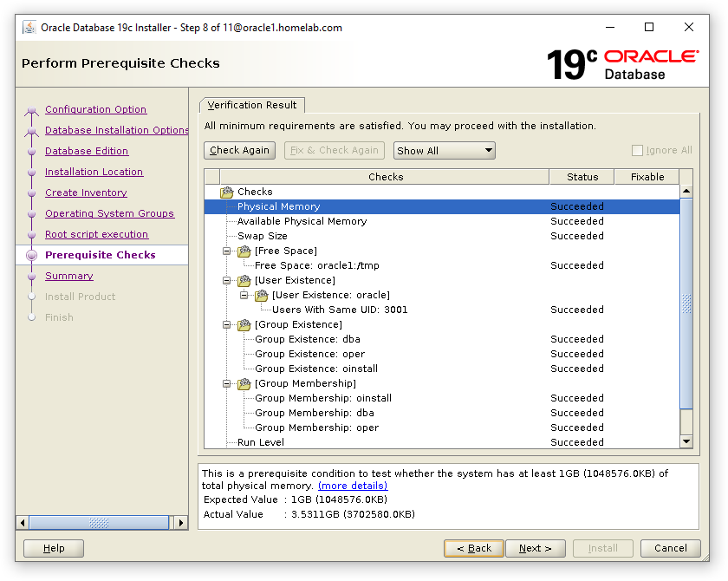Click the User Existence: oracle folder icon
Image resolution: width=728 pixels, height=581 pixels.
pyautogui.click(x=262, y=295)
